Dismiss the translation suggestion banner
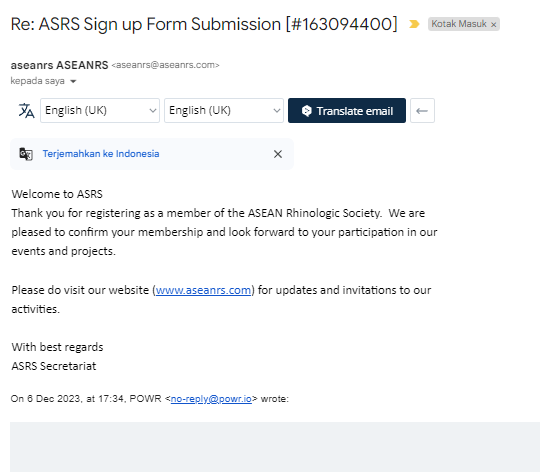 point(278,154)
